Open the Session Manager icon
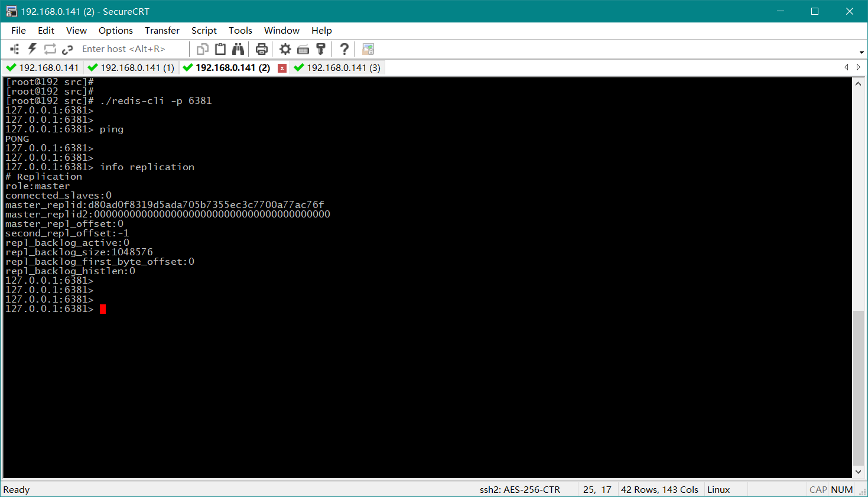This screenshot has height=497, width=868. (15, 49)
